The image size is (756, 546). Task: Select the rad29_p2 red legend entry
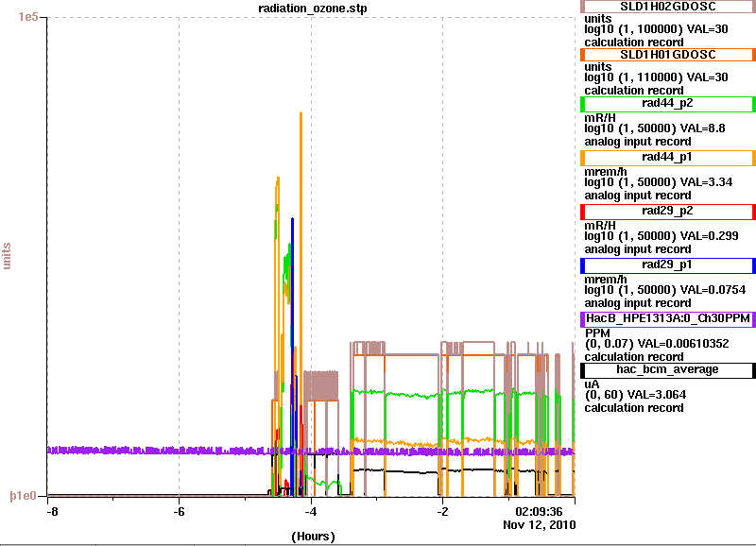coord(668,212)
